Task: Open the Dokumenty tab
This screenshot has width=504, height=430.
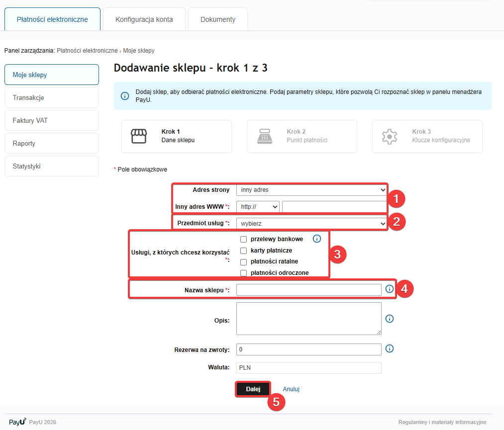Action: [x=218, y=20]
